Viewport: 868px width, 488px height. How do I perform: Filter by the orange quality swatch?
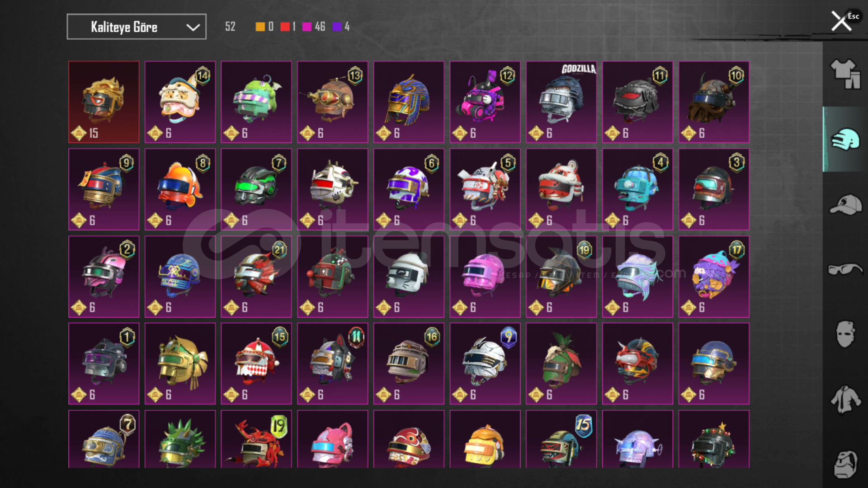260,27
